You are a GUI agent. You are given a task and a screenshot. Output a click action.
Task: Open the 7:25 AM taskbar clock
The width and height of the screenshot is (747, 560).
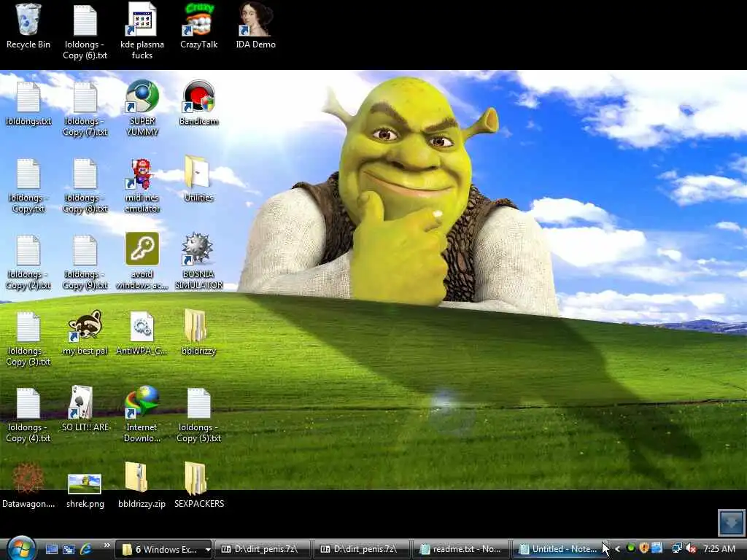tap(719, 549)
